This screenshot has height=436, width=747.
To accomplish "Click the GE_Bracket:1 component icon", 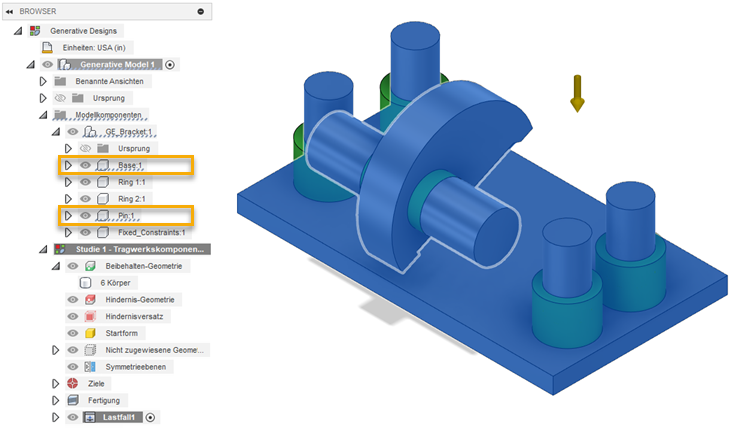I will point(90,132).
